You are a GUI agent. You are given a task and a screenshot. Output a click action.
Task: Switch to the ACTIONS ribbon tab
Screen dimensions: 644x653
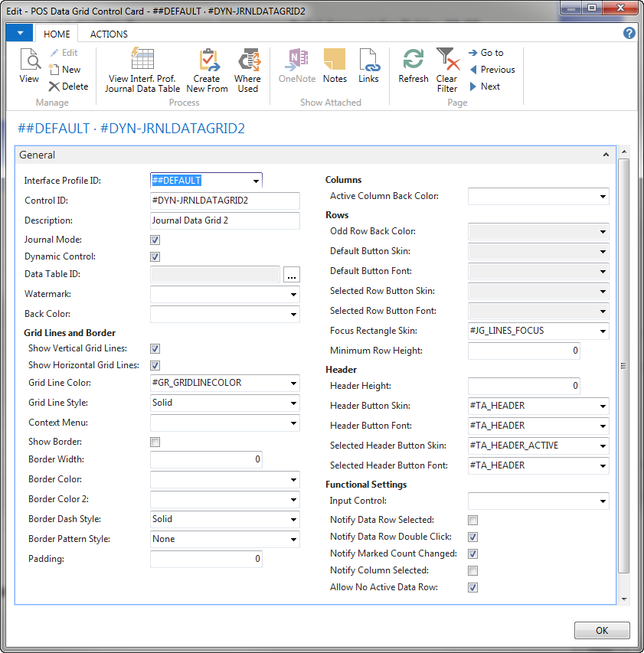click(109, 34)
